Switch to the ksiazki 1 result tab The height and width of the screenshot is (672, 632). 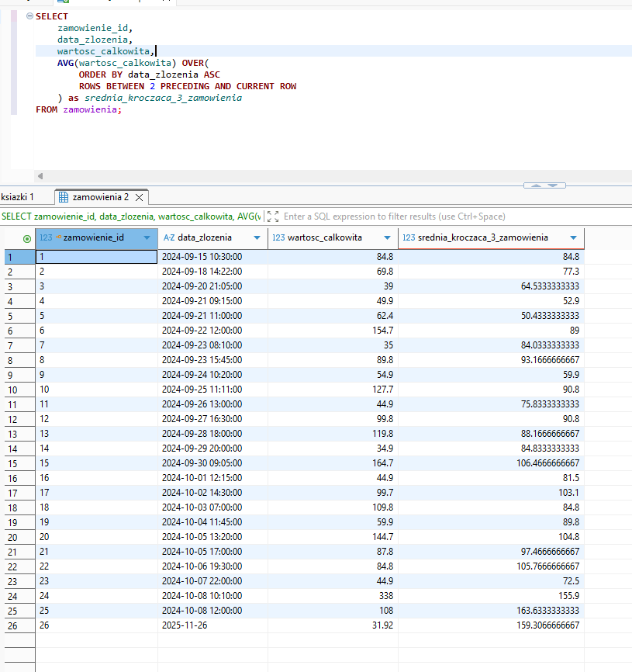point(17,197)
